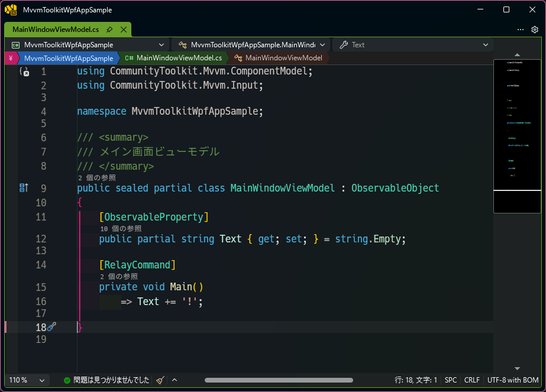Click the "行: 18, 文字: 1" position indicator

tap(416, 380)
